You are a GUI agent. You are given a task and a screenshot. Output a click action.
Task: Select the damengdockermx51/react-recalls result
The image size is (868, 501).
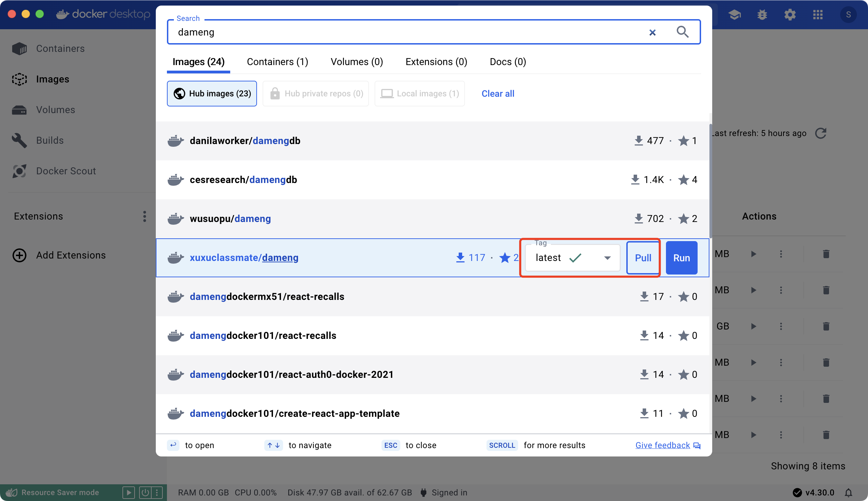(x=433, y=296)
